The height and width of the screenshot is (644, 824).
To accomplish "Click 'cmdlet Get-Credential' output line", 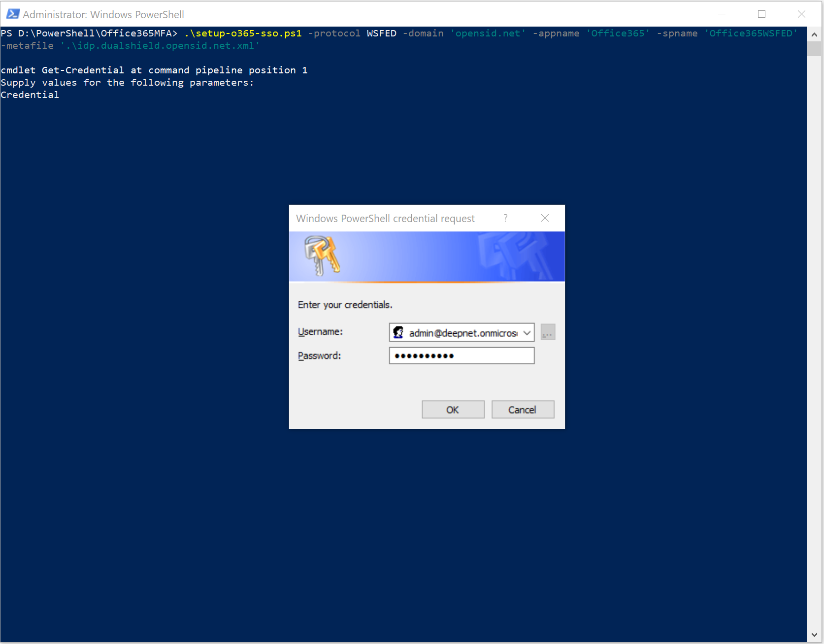I will pos(154,70).
